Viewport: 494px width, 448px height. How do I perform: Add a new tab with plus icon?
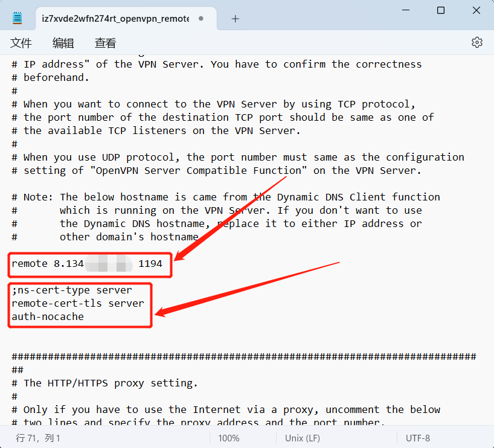pos(235,19)
